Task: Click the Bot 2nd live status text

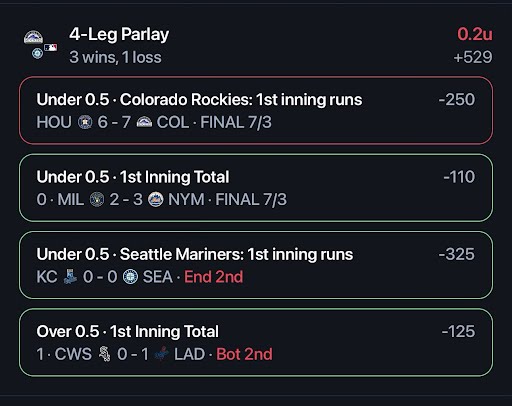Action: click(244, 354)
